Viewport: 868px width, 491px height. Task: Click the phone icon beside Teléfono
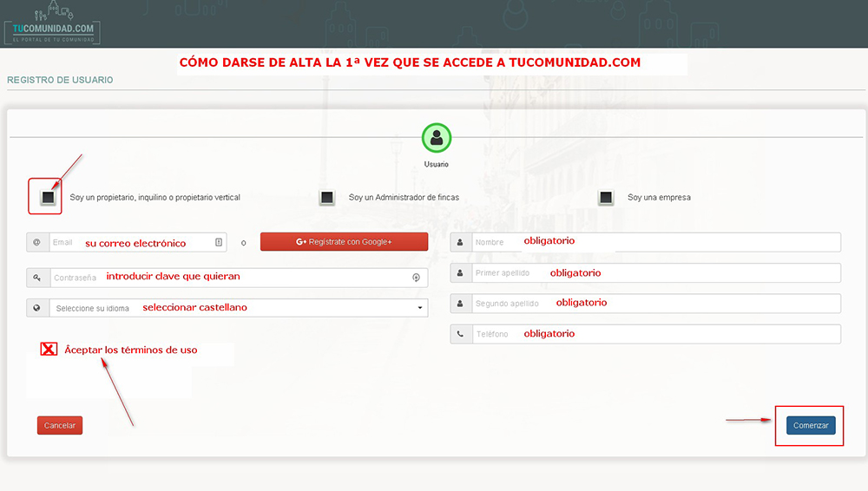click(461, 334)
